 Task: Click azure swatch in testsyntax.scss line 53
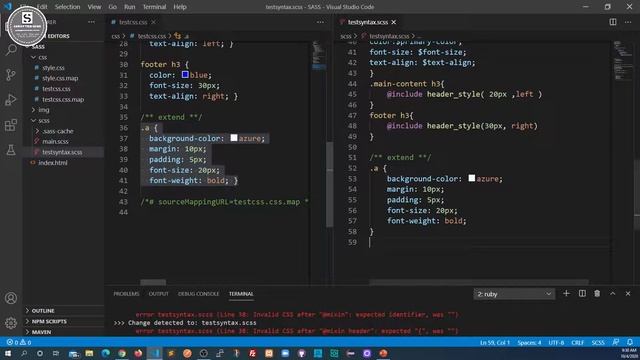coord(471,178)
